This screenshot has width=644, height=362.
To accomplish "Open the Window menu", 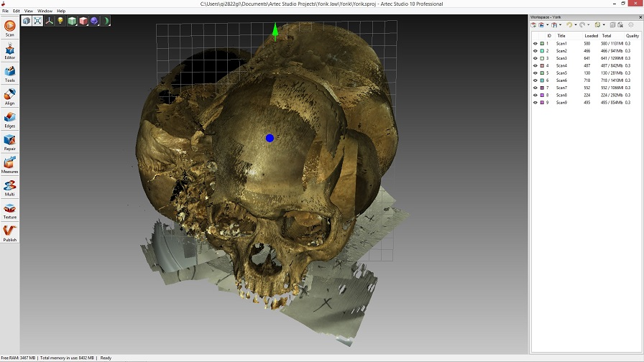I will (x=45, y=11).
